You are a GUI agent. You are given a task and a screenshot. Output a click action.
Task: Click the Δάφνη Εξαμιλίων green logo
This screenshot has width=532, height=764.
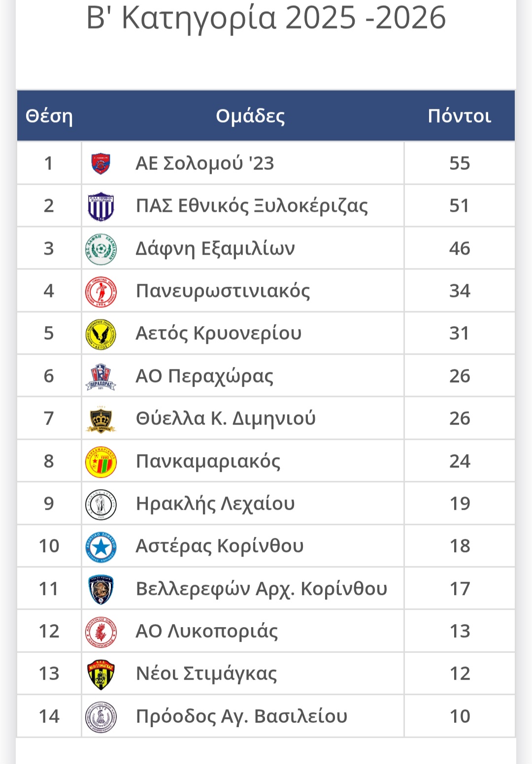pyautogui.click(x=101, y=249)
